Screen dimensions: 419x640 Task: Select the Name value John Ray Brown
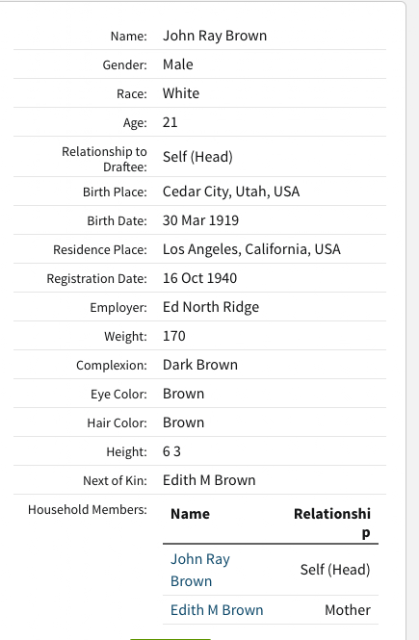pos(215,36)
